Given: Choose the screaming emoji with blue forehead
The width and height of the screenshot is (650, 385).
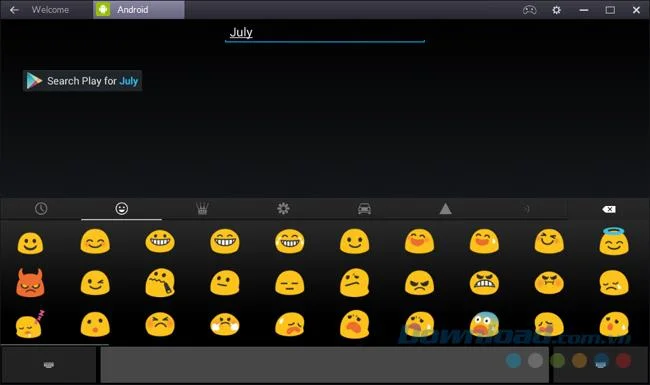Looking at the screenshot, I should click(x=484, y=324).
